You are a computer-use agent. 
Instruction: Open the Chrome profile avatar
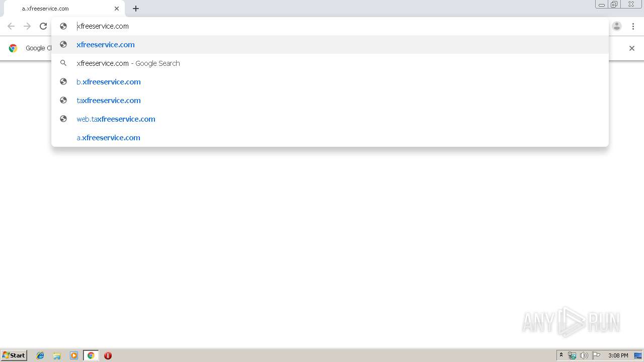pos(617,26)
